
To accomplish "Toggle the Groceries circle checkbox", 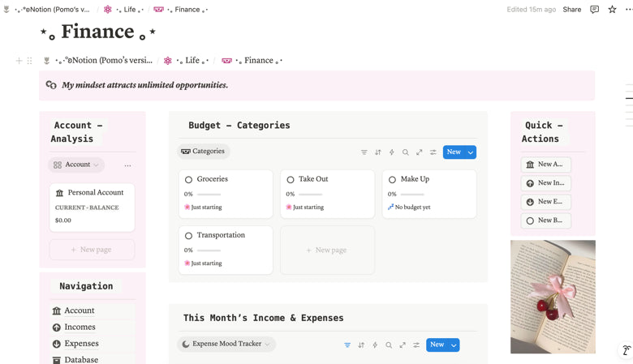I will 189,179.
